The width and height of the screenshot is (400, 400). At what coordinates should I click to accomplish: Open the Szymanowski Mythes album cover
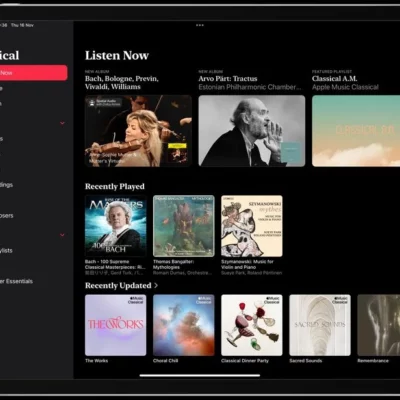click(x=252, y=226)
